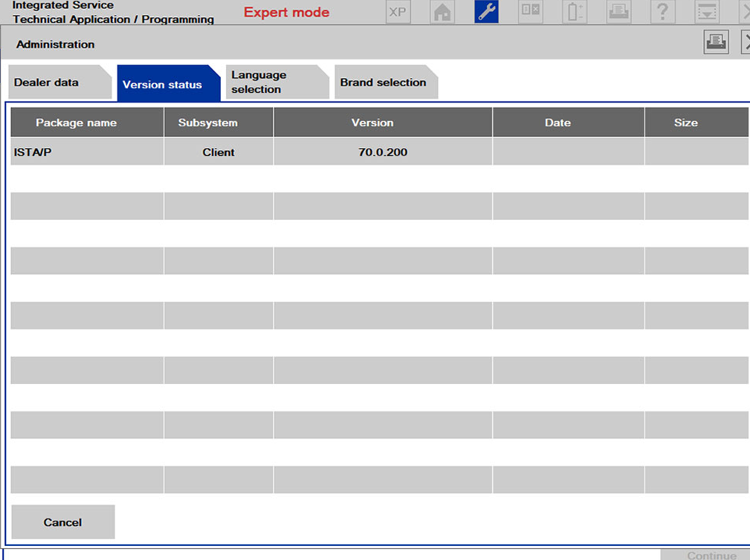The image size is (750, 560).
Task: Click the Administration dialog title
Action: [56, 45]
